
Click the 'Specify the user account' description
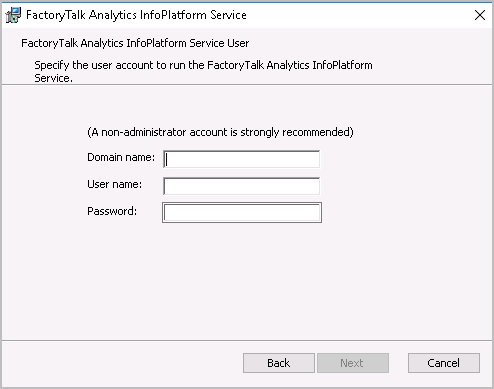pos(203,71)
